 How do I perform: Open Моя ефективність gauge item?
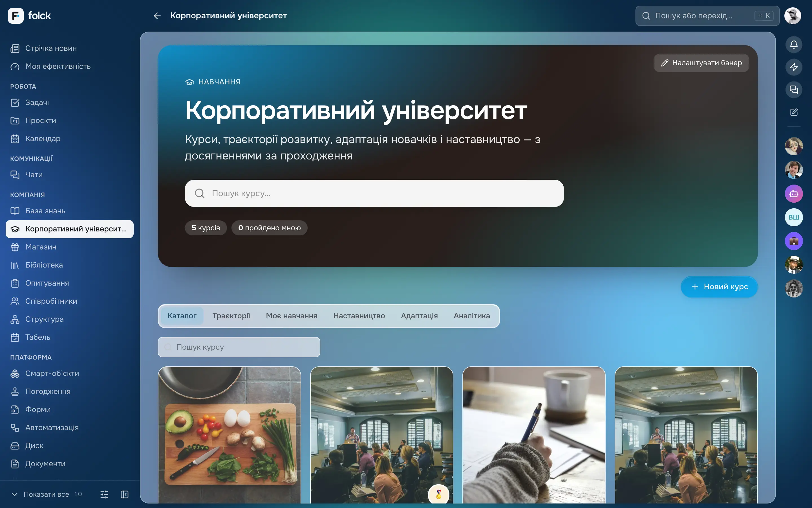pyautogui.click(x=69, y=67)
